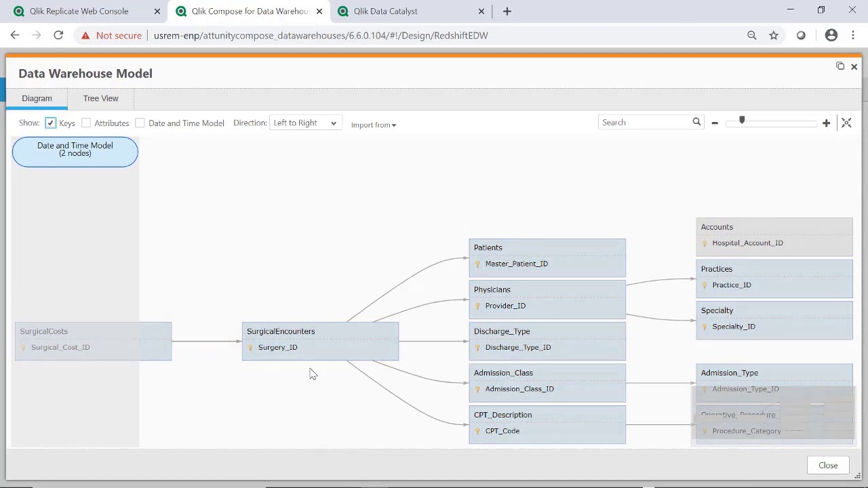Click the Discharge_Type_ID key icon
This screenshot has width=868, height=488.
click(477, 348)
